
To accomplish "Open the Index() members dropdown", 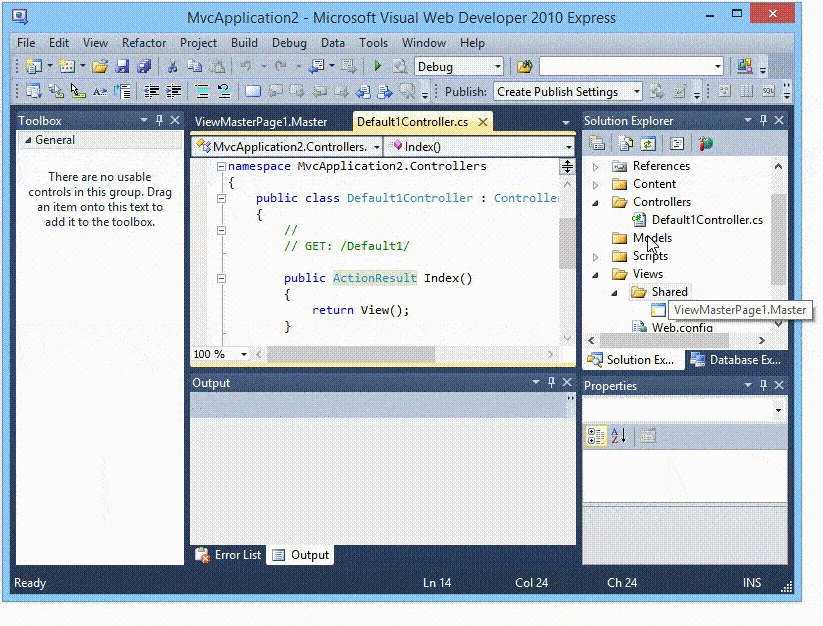I will click(x=569, y=147).
